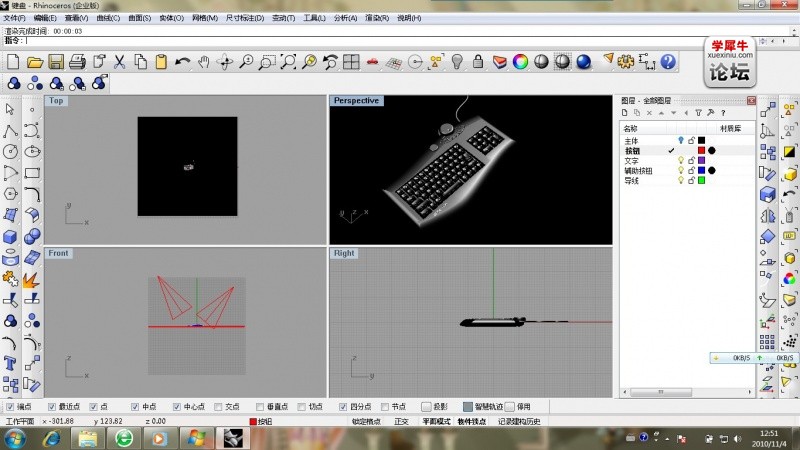Toggle 记录建构历史 in the status bar

point(519,421)
